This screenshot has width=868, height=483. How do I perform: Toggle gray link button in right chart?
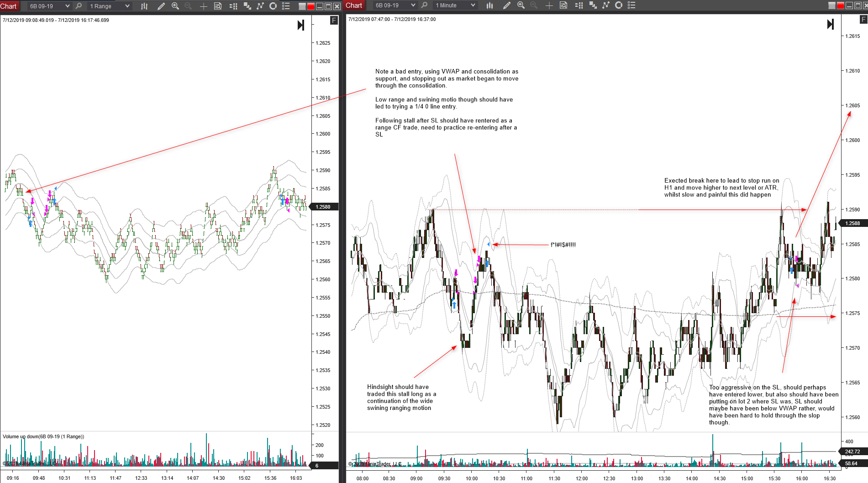coord(832,5)
